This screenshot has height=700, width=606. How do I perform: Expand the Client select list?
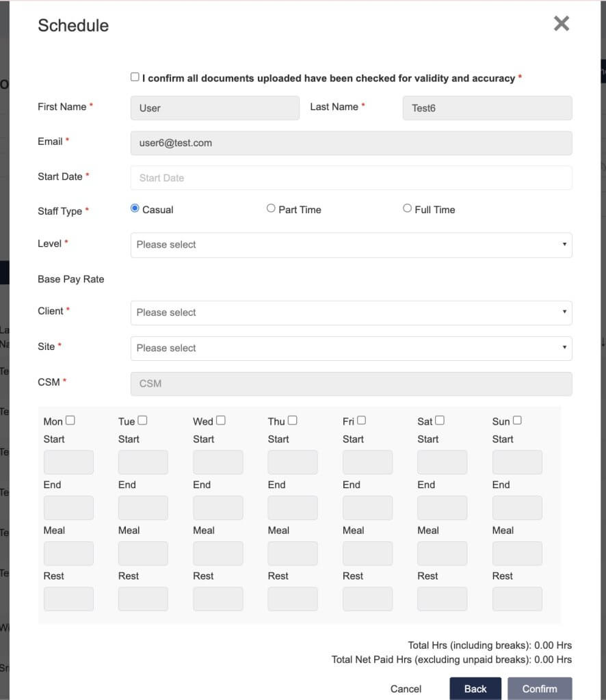click(351, 312)
